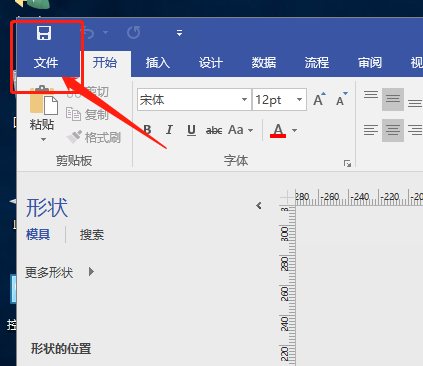
Task: Click the 形状的位置 heading text
Action: (x=61, y=349)
